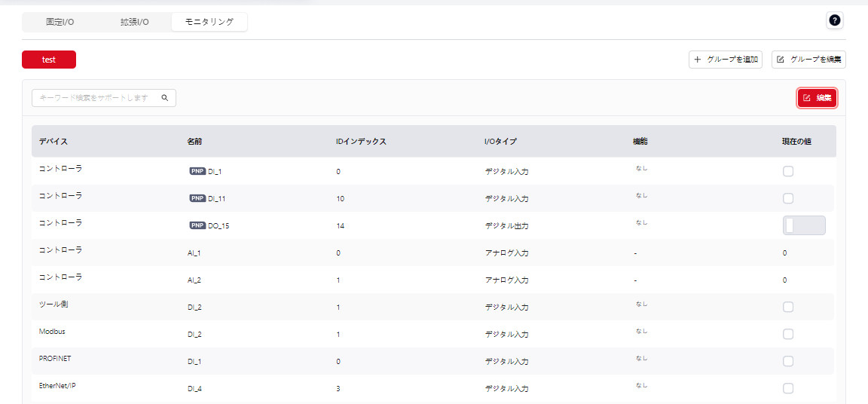Screen dimensions: 868x404
Task: Focus the keyword search input field
Action: click(94, 98)
